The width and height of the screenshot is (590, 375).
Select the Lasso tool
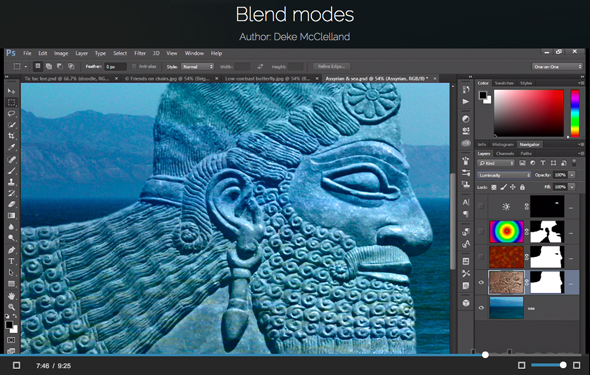[x=11, y=114]
